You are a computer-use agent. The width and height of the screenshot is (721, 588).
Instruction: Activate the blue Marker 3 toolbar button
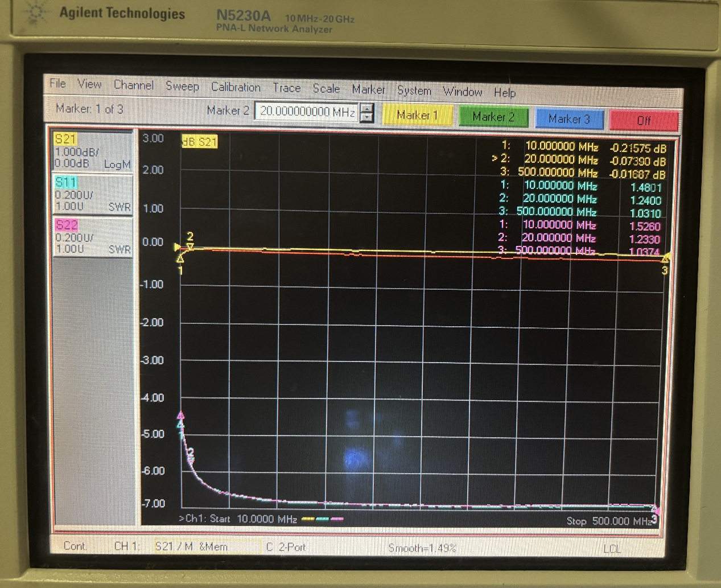(568, 119)
